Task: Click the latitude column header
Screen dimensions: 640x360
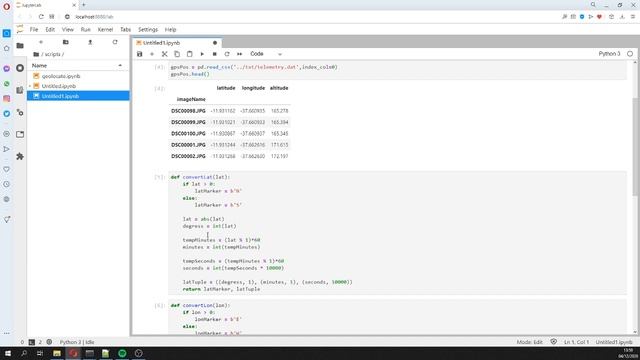Action: [x=226, y=88]
